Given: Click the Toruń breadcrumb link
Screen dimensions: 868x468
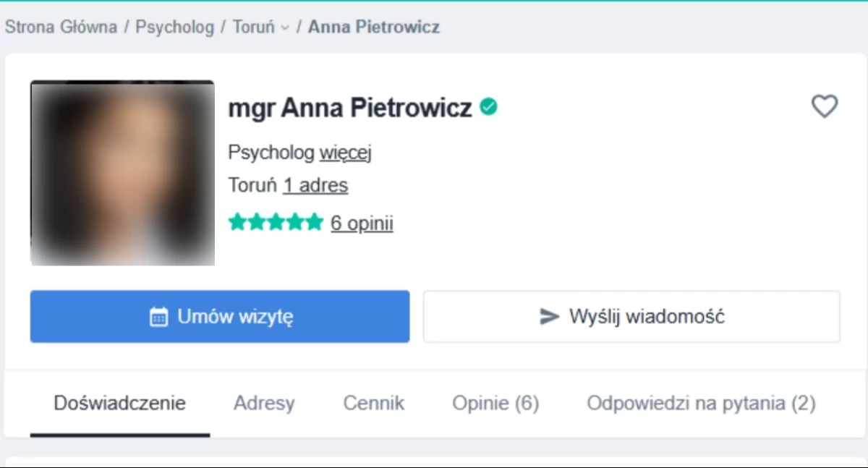Looking at the screenshot, I should (253, 27).
